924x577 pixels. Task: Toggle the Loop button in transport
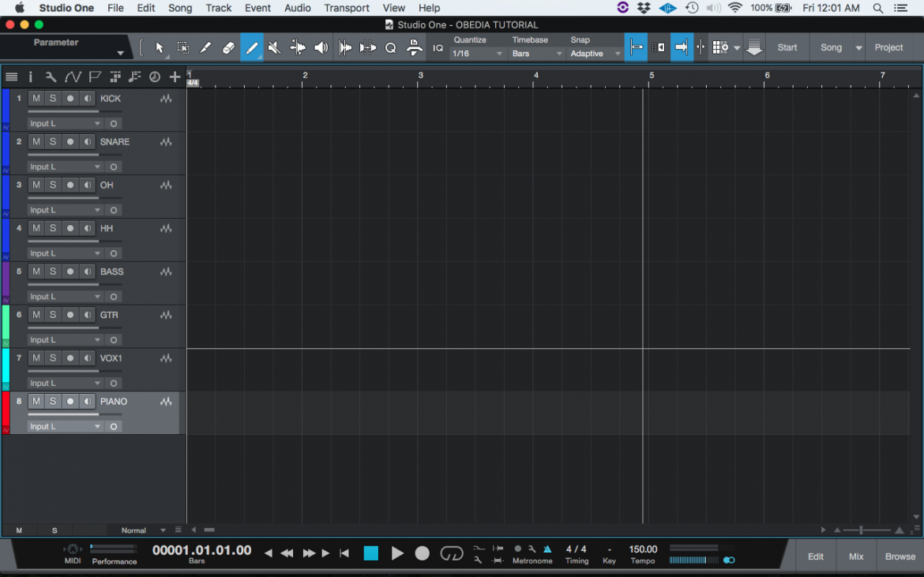(x=452, y=553)
